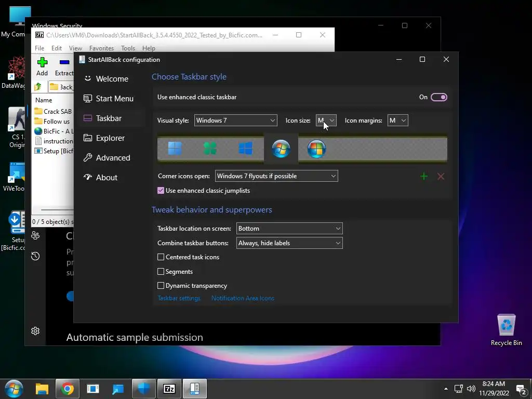Image resolution: width=532 pixels, height=399 pixels.
Task: Click the Name column header in 7-Zip
Action: [x=44, y=100]
